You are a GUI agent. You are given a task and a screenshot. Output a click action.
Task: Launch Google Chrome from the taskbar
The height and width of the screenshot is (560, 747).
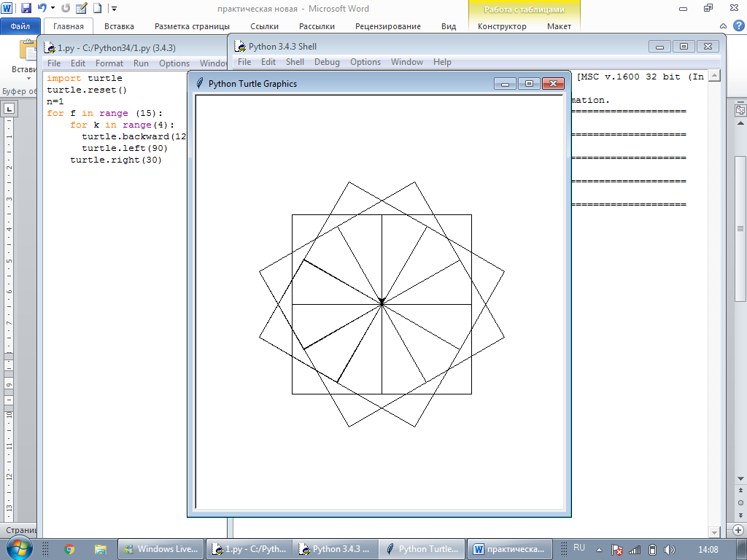69,550
